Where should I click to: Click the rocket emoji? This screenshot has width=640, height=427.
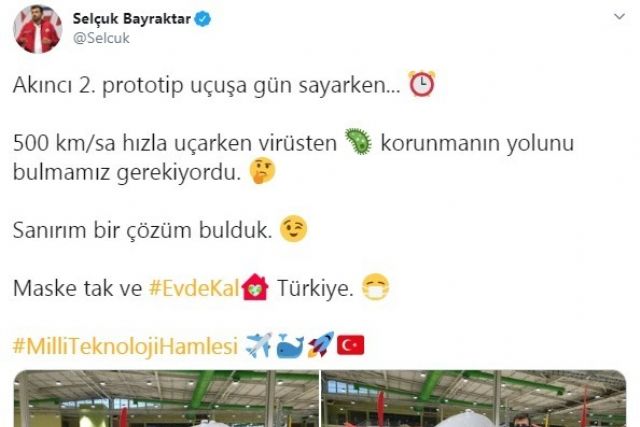coord(321,345)
